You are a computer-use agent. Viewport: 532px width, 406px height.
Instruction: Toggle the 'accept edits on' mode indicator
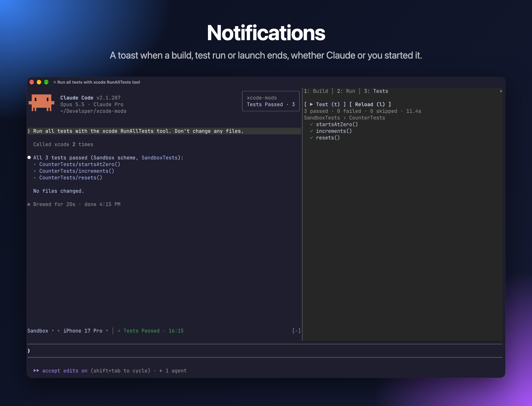[x=65, y=371]
